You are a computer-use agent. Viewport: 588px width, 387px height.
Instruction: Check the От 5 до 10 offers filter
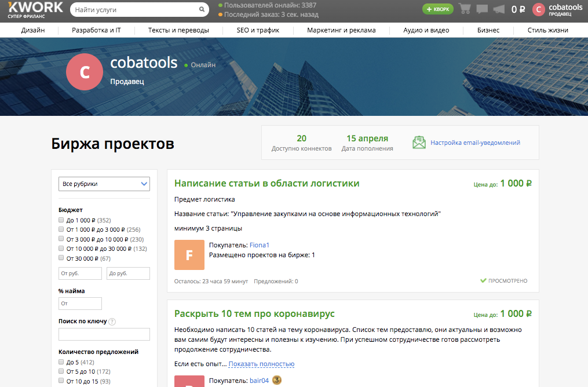click(61, 371)
